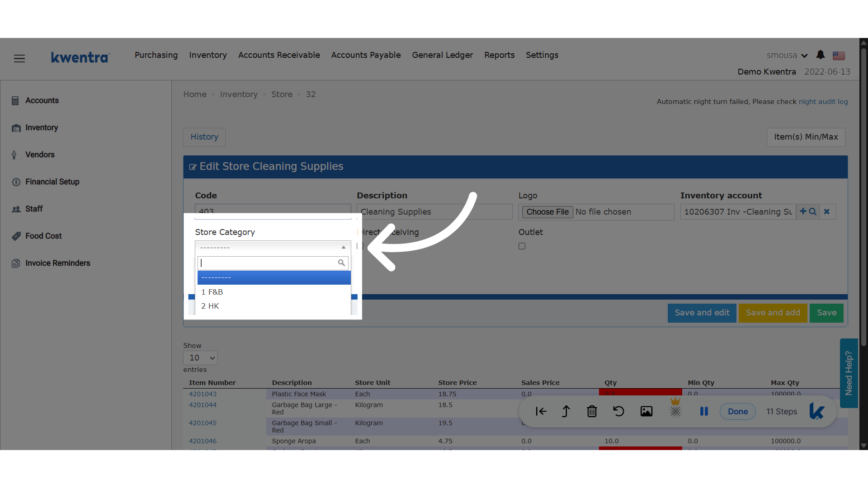
Task: Click the blur icon with crown
Action: [x=675, y=408]
